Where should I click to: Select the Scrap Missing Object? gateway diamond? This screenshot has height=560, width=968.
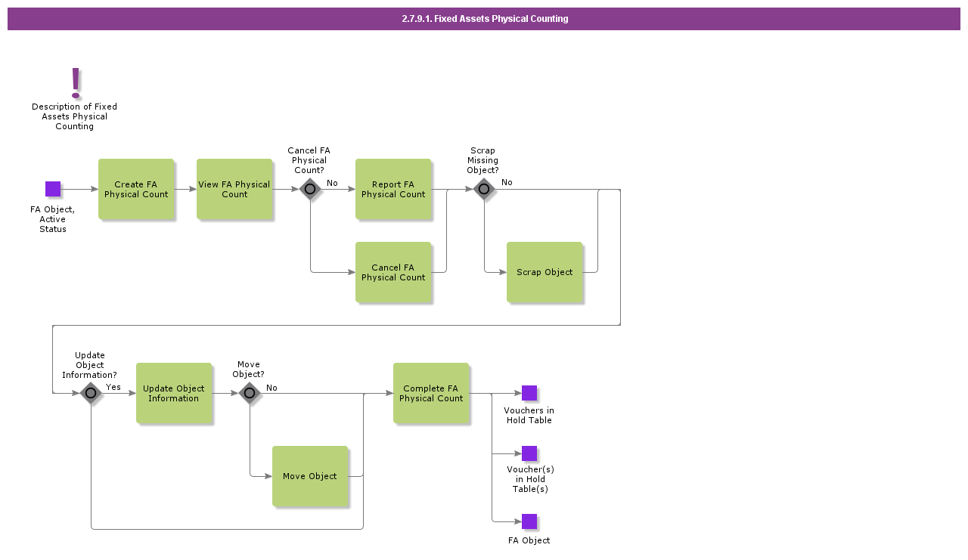484,189
